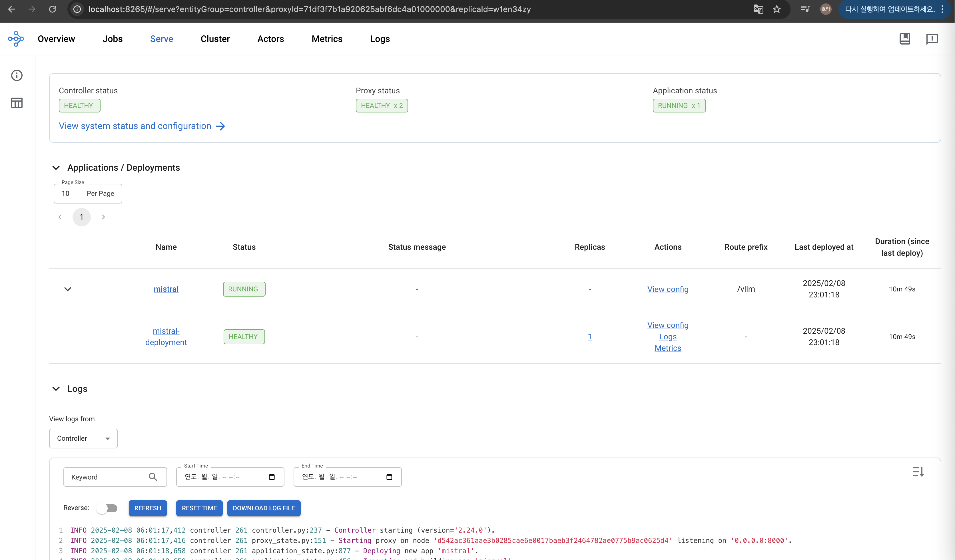Screen dimensions: 955x560
Task: Open the info sidebar icon
Action: [x=17, y=75]
